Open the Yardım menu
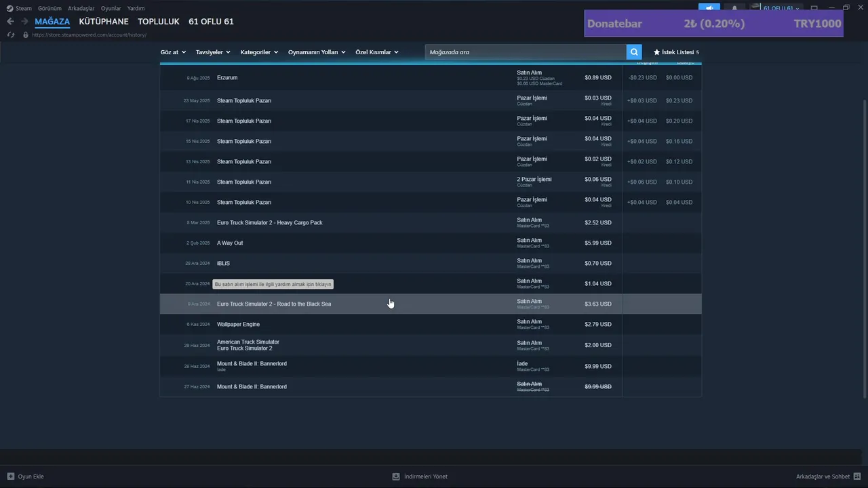The height and width of the screenshot is (488, 868). (136, 8)
